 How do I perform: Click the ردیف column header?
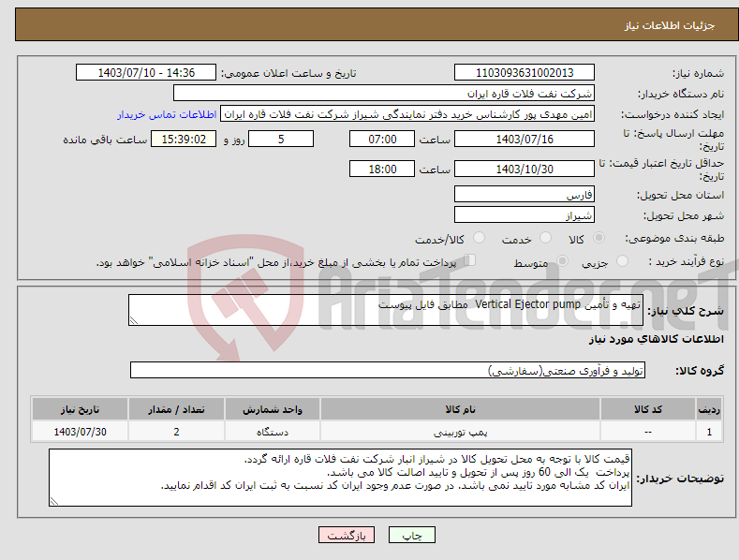point(709,409)
